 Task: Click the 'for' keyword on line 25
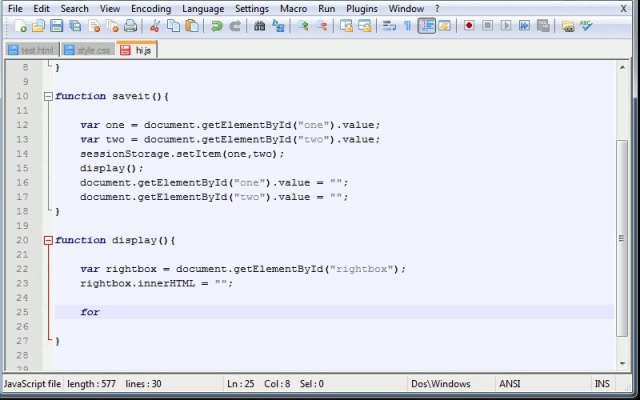pyautogui.click(x=90, y=312)
